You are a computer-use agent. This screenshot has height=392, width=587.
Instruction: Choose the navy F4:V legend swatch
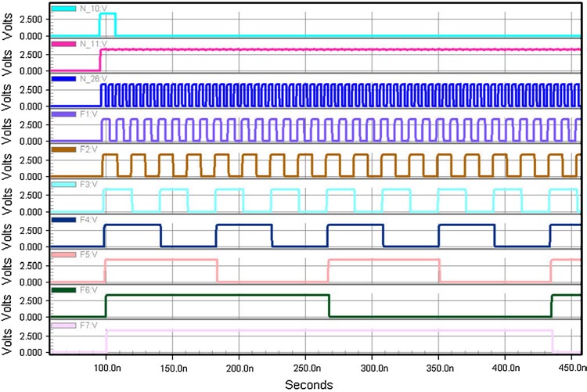[x=63, y=220]
